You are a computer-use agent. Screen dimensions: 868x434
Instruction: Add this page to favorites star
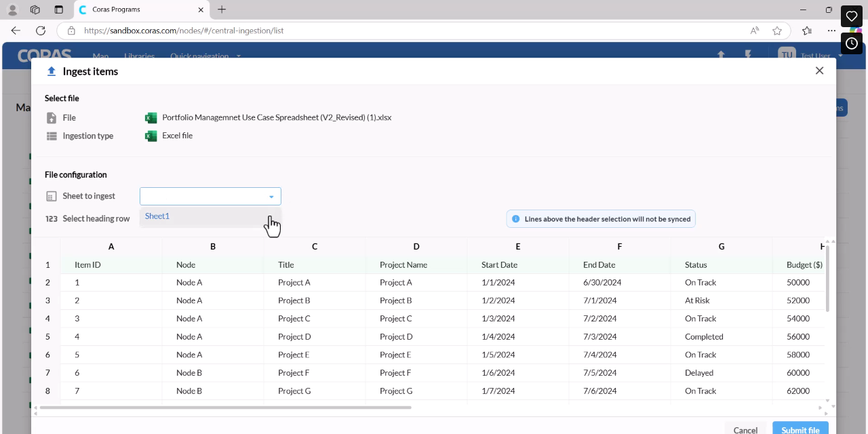tap(777, 31)
